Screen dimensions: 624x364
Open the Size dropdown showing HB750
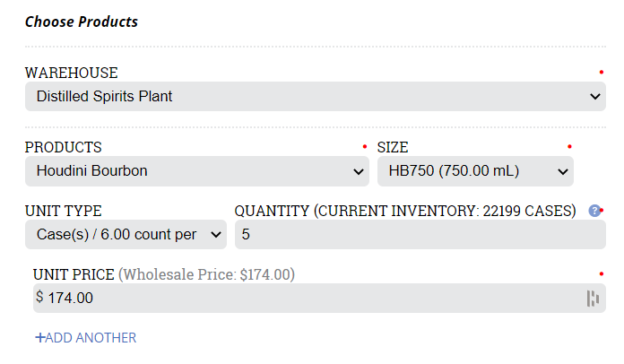click(x=475, y=171)
